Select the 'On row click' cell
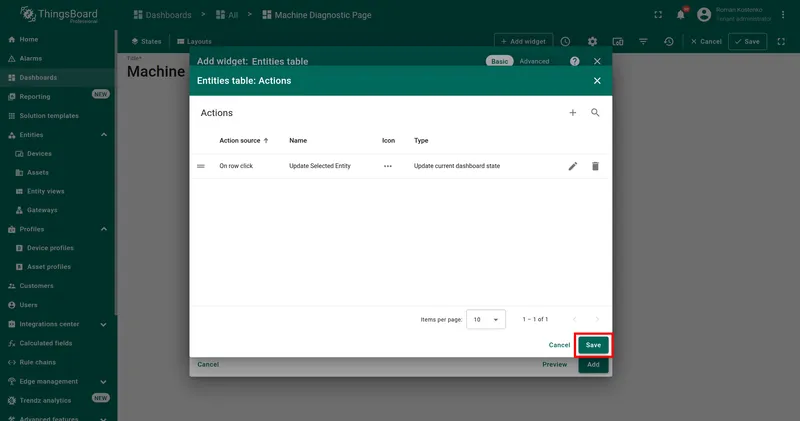 point(236,166)
